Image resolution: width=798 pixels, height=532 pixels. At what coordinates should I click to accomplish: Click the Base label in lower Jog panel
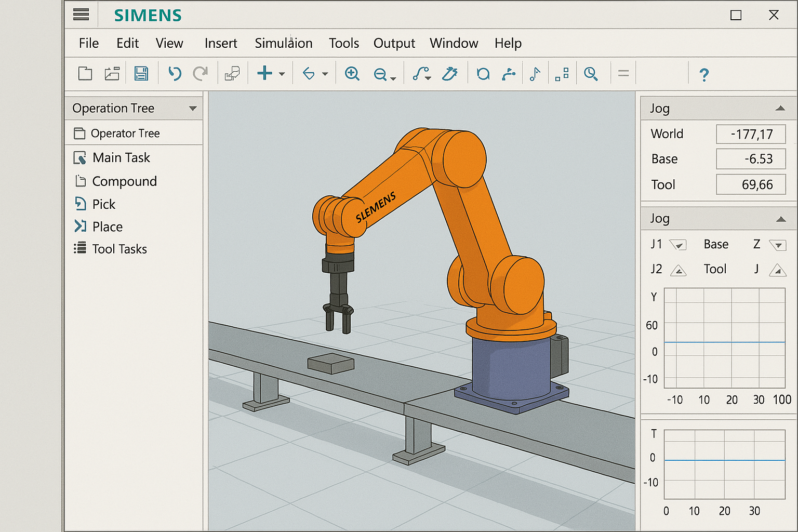(716, 244)
